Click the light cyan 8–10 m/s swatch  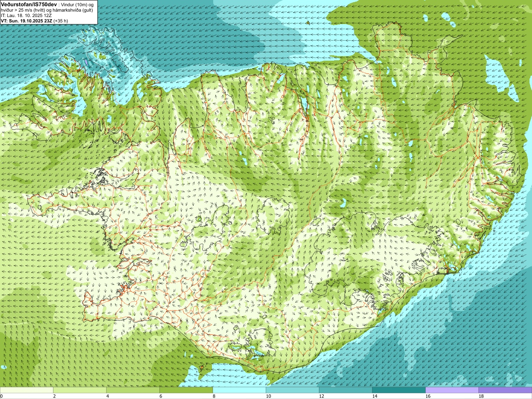click(x=239, y=390)
